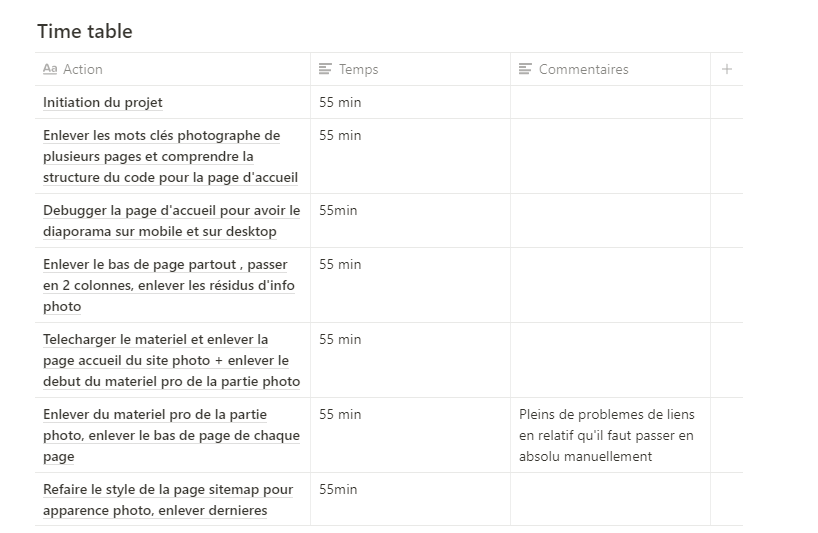Select the Temps cell for Initiation du projet
The width and height of the screenshot is (818, 533).
pyautogui.click(x=410, y=102)
